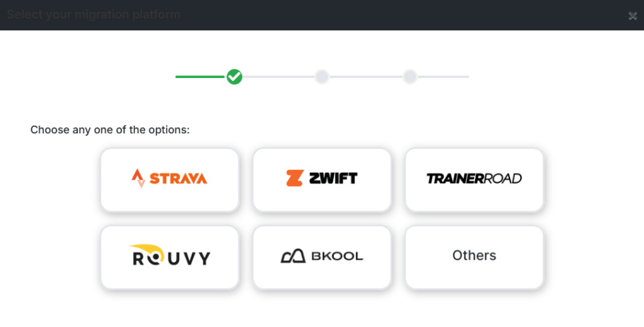Click the green checkmark completed step
This screenshot has width=644, height=327.
coord(235,77)
